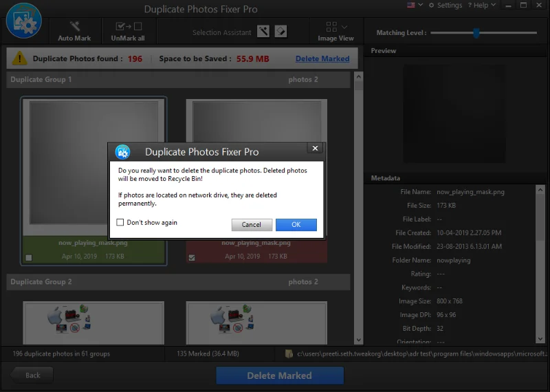
Task: Click the Auto Mark wand icon
Action: pyautogui.click(x=74, y=26)
